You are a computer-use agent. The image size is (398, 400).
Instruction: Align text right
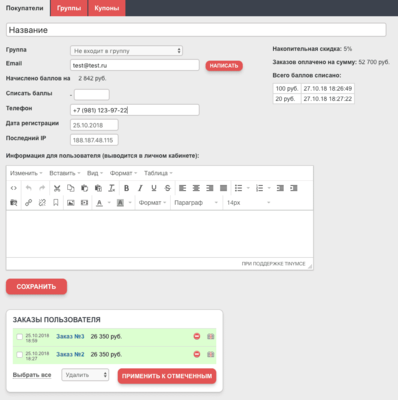pyautogui.click(x=210, y=188)
